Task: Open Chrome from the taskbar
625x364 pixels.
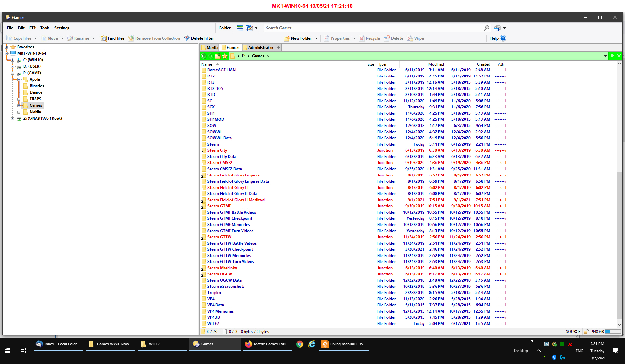Action: [x=300, y=344]
